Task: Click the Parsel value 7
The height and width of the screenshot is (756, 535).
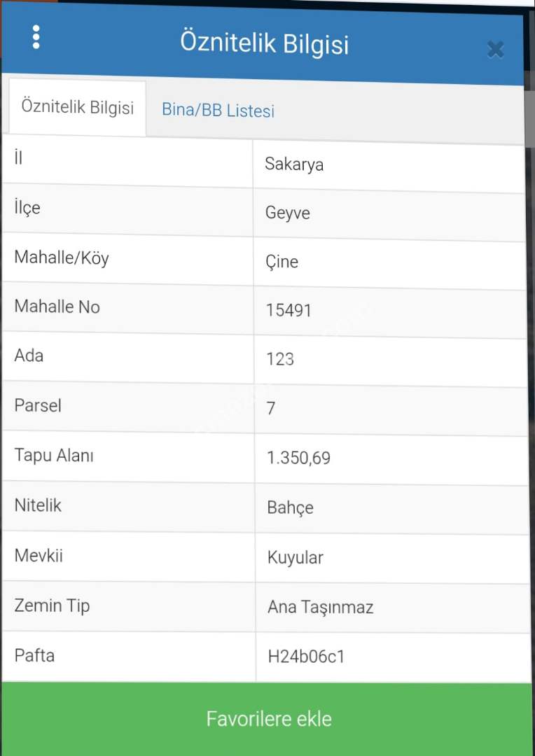Action: 271,408
